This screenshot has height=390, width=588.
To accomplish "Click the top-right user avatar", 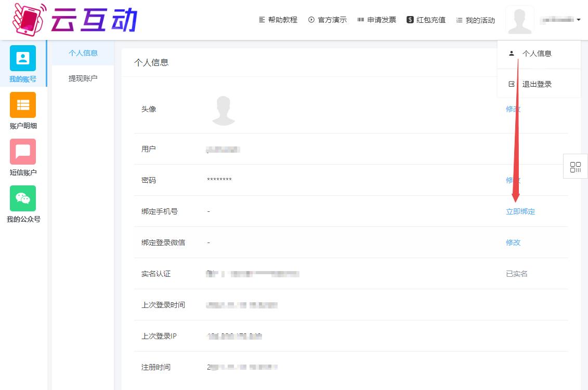I will (x=519, y=20).
